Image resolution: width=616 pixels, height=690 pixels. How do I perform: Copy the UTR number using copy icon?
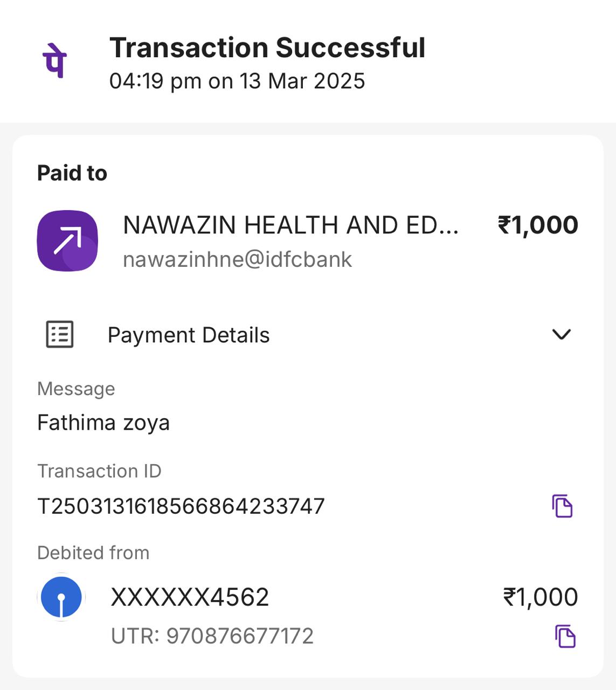[x=565, y=636]
